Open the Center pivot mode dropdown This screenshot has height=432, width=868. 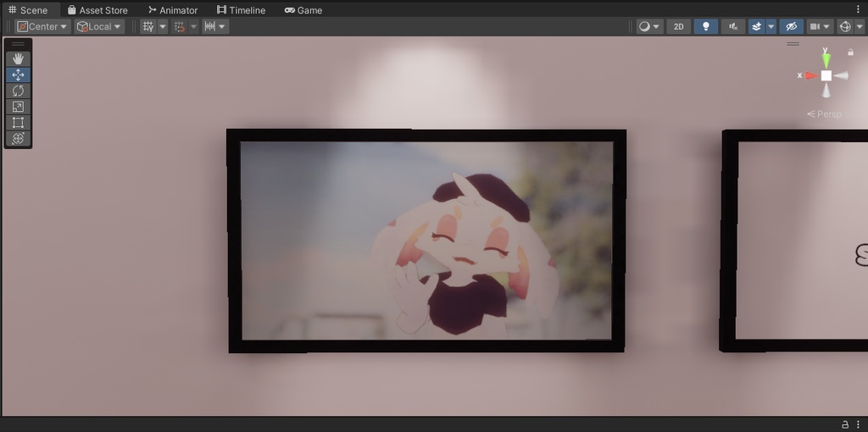[x=42, y=26]
